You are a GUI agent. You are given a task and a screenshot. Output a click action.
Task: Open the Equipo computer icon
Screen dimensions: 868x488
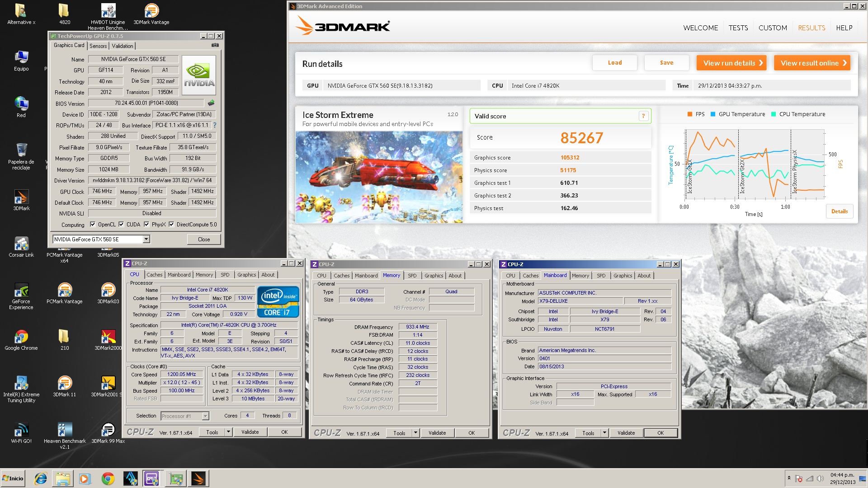21,61
